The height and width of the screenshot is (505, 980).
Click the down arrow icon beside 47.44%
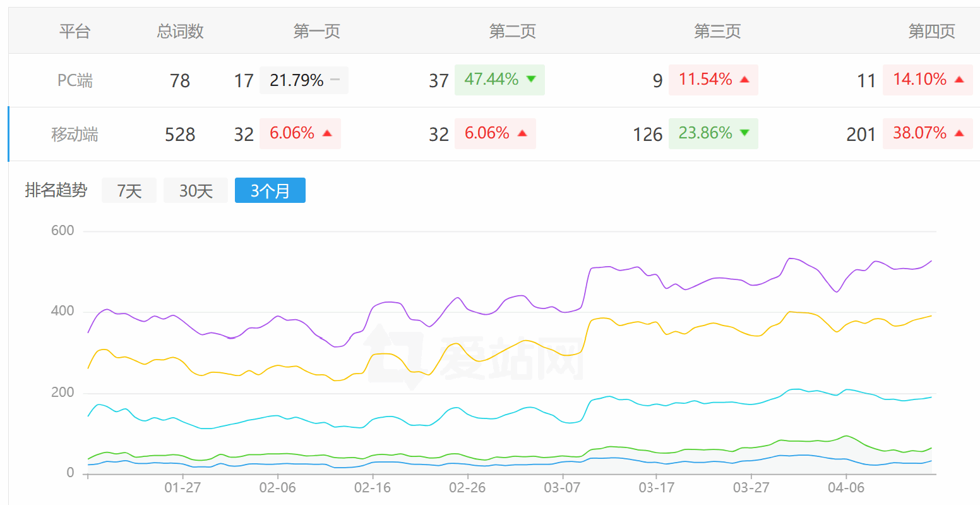531,79
